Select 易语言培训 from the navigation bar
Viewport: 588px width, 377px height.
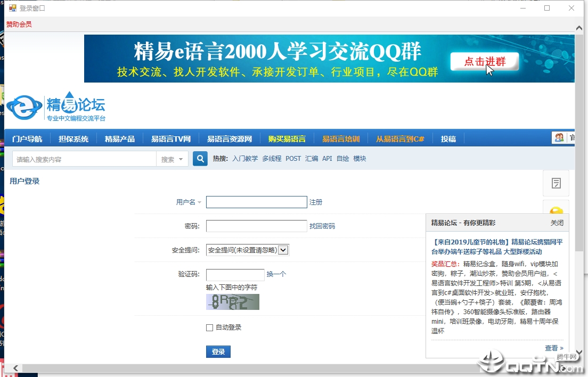[341, 138]
